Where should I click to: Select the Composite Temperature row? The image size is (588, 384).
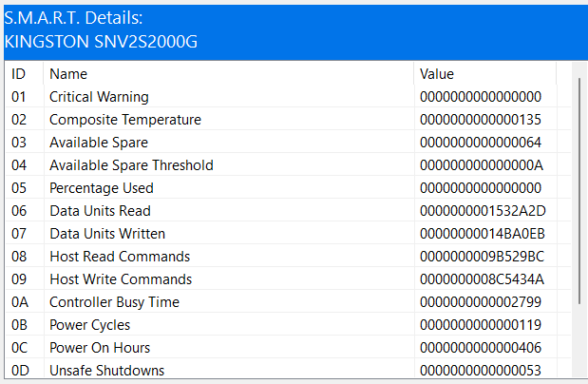288,120
